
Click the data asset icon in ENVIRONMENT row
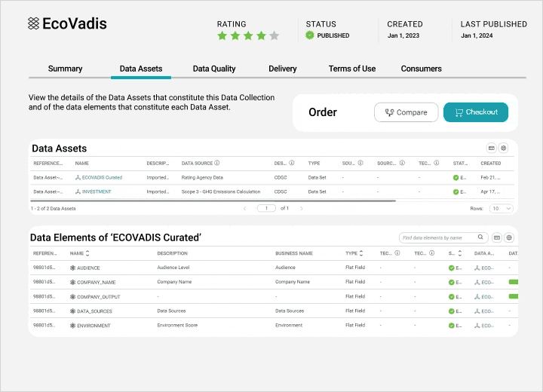click(477, 326)
